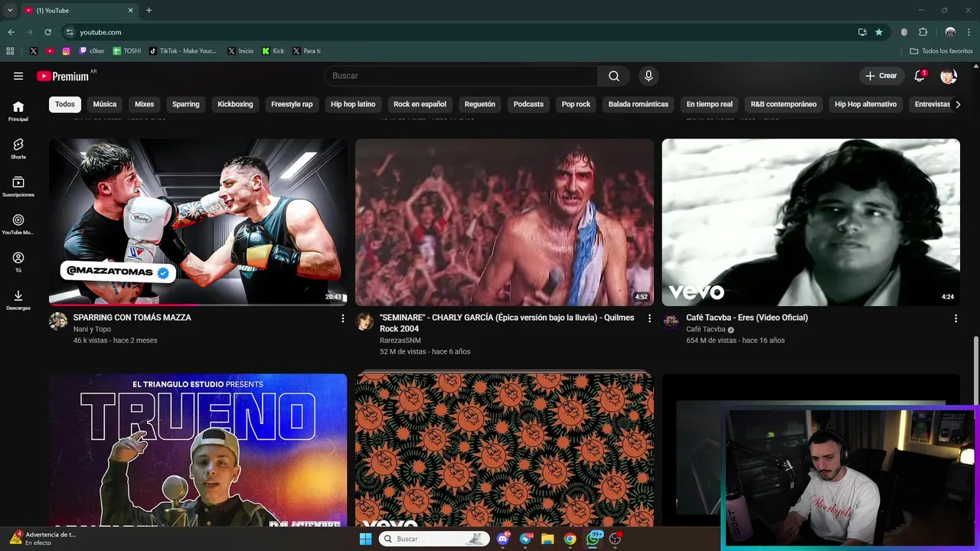Image resolution: width=980 pixels, height=551 pixels.
Task: Open Windows Start menu
Action: 365,539
